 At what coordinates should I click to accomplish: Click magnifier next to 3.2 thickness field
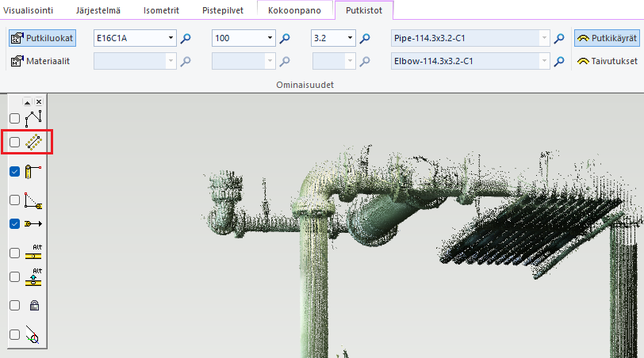pos(366,38)
